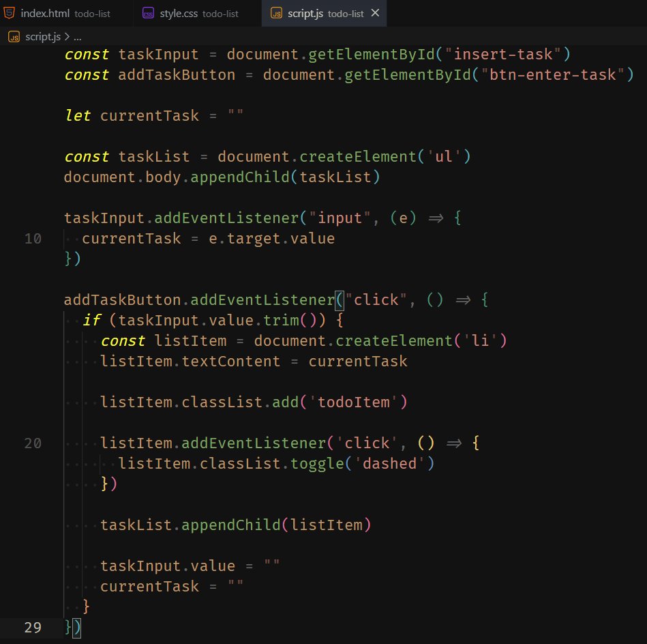Click listItem.textContent assignment

(254, 361)
